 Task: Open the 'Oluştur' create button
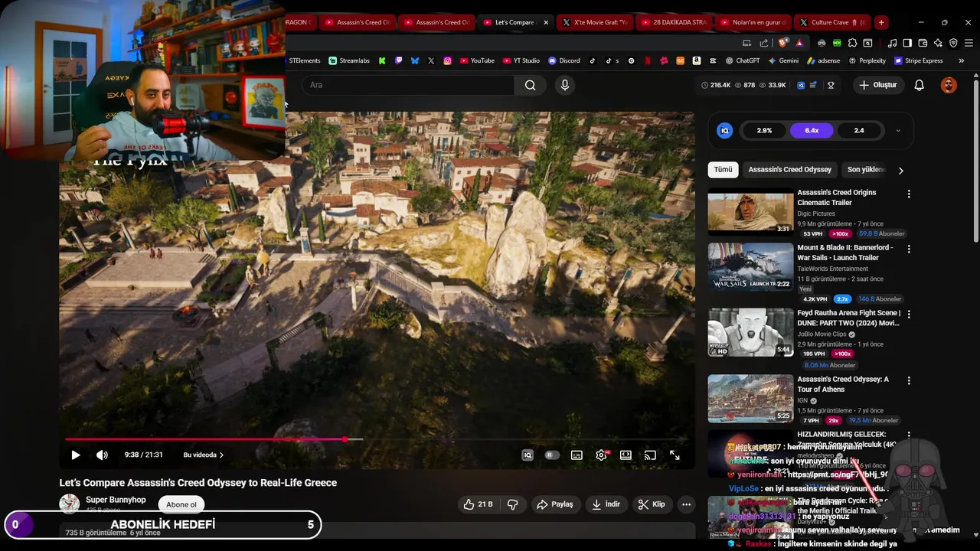pos(877,85)
